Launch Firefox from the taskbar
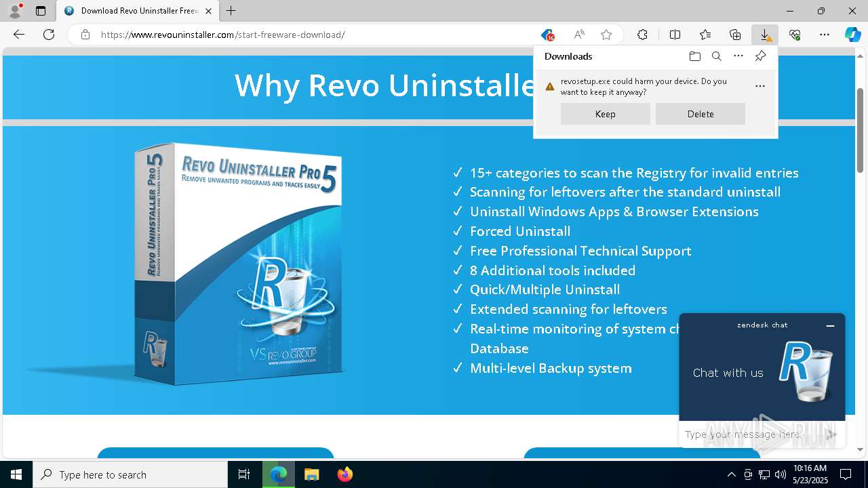Image resolution: width=868 pixels, height=488 pixels. click(344, 474)
